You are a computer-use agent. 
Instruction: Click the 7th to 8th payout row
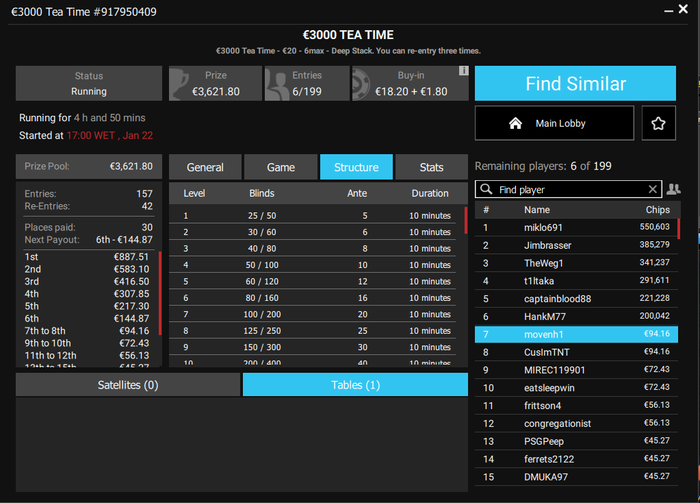pos(87,331)
